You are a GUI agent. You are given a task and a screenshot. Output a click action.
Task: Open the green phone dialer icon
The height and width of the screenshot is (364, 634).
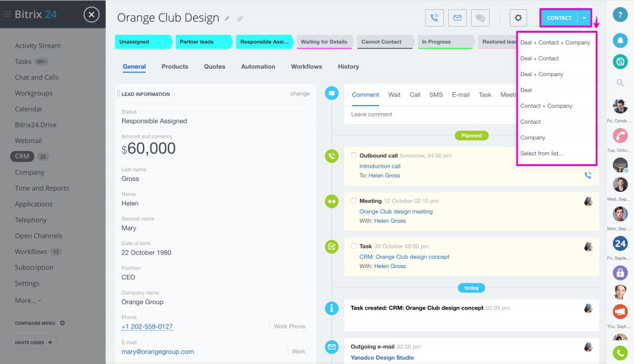point(620,353)
